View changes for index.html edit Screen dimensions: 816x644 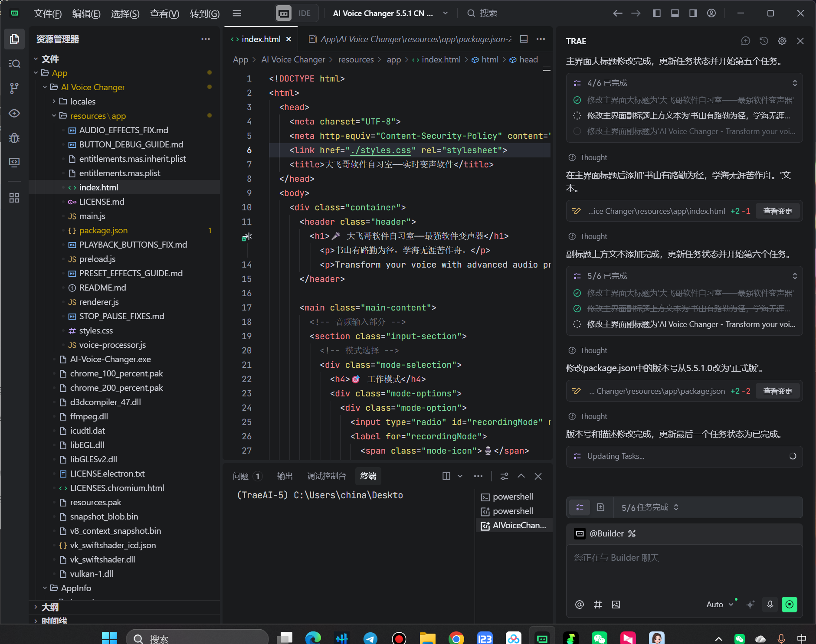click(778, 211)
